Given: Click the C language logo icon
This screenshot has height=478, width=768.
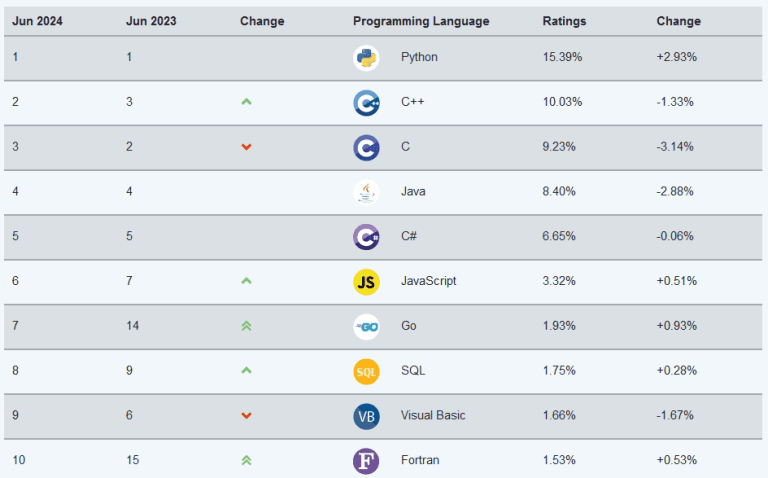Looking at the screenshot, I should [366, 148].
